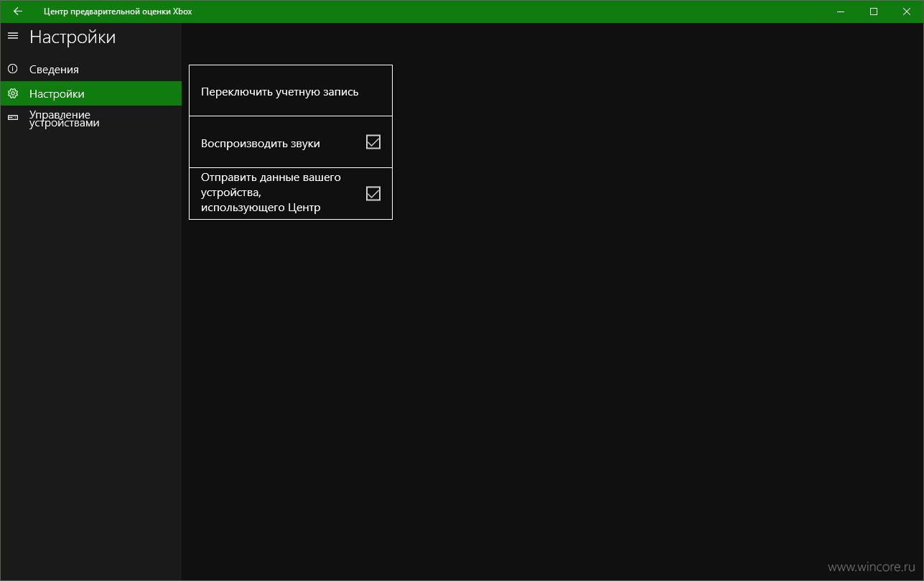Select Настройки in the sidebar
This screenshot has height=581, width=924.
[91, 93]
